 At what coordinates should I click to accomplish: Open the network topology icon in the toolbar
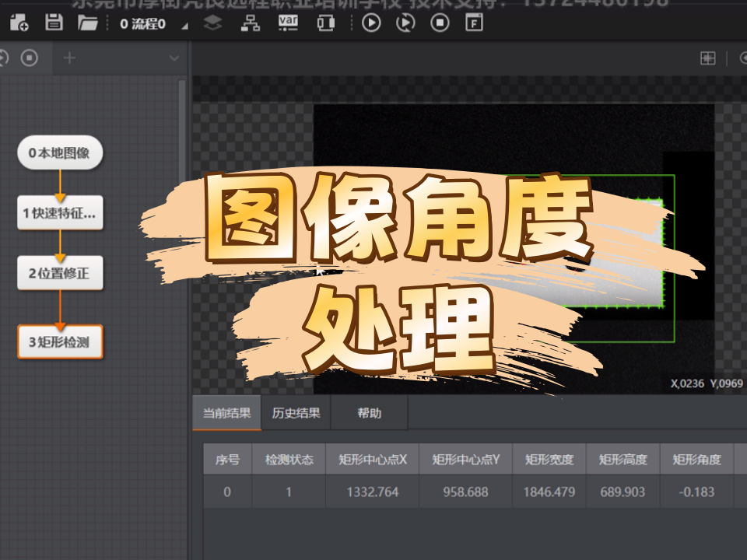coord(250,23)
